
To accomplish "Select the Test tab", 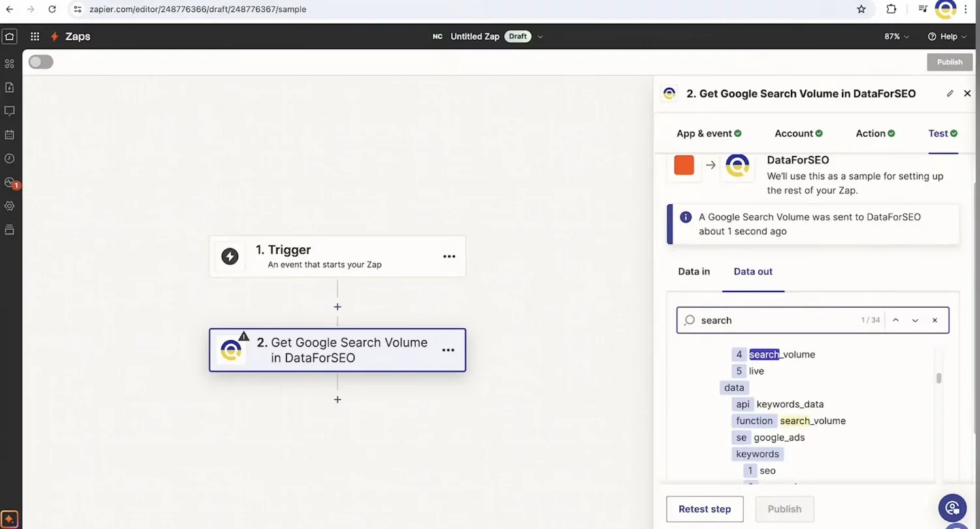I will pyautogui.click(x=943, y=133).
